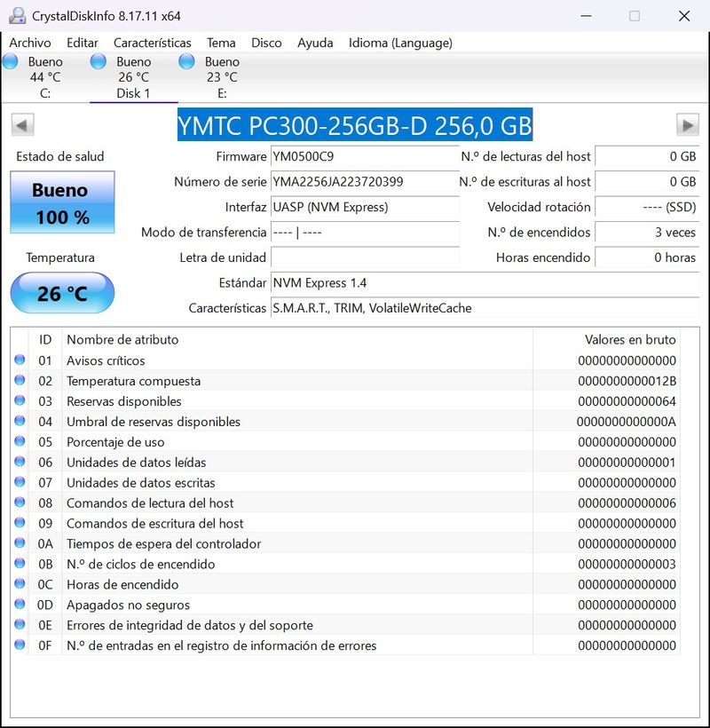710x728 pixels.
Task: Click status dot for Avisos críticos row
Action: [x=20, y=360]
